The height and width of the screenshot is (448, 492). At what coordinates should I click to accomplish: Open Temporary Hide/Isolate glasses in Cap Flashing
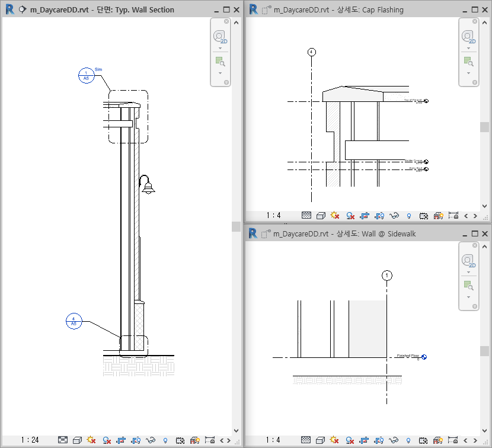[x=394, y=216]
